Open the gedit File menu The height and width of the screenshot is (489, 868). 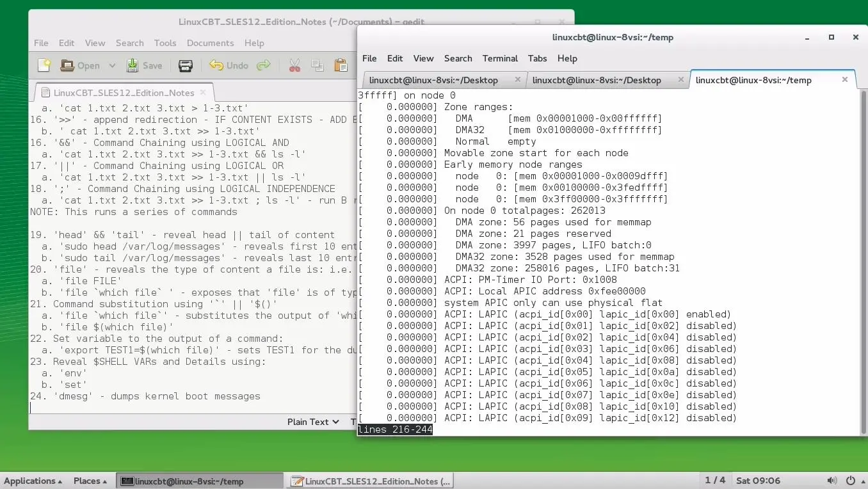click(x=41, y=43)
